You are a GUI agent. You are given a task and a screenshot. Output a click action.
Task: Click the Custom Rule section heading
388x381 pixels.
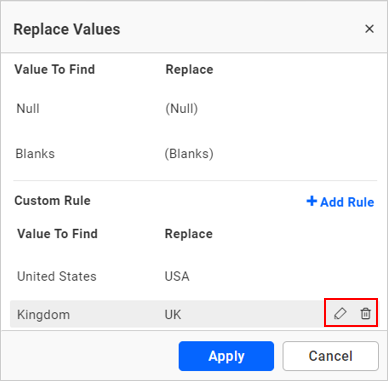[x=52, y=201]
